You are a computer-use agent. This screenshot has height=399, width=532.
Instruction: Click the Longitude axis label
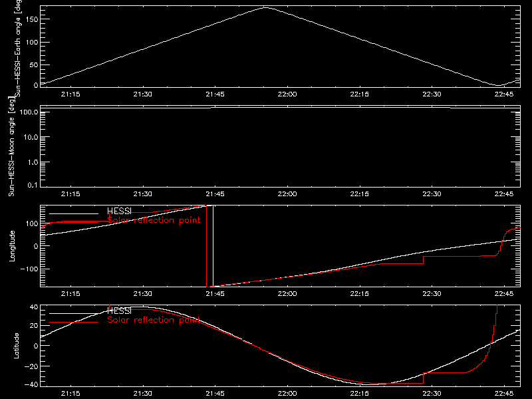point(12,246)
